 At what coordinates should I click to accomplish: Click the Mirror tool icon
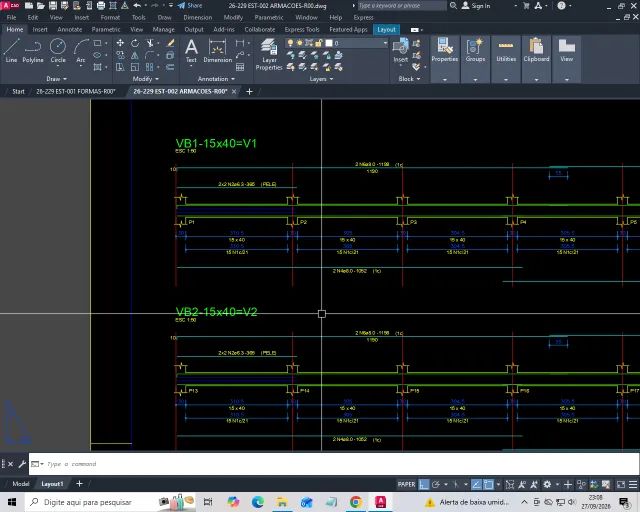click(x=135, y=55)
